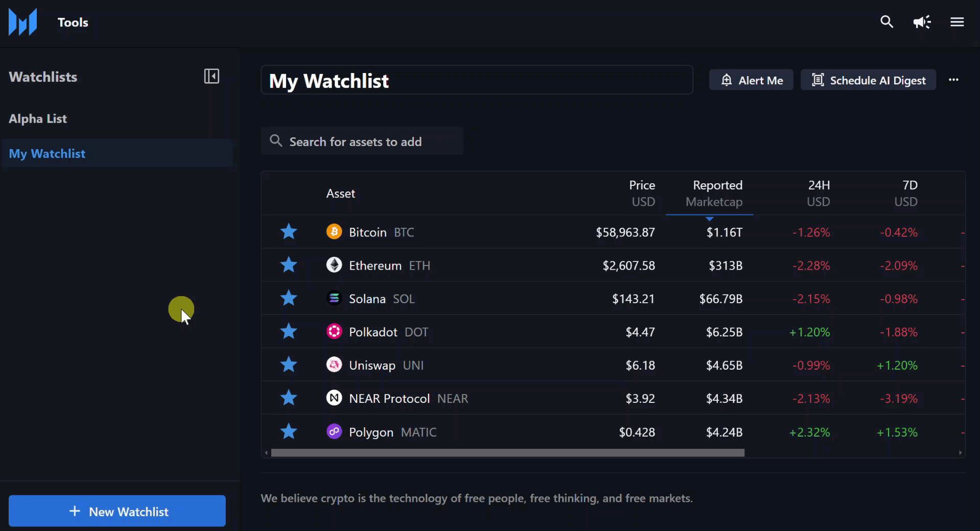
Task: Unstar Bitcoin from the watchlist
Action: coord(288,231)
